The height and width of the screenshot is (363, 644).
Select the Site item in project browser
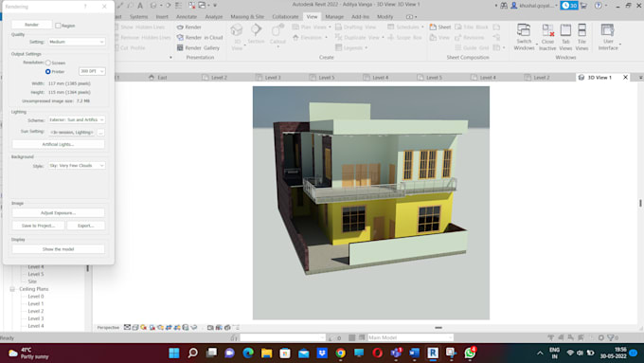pos(32,281)
